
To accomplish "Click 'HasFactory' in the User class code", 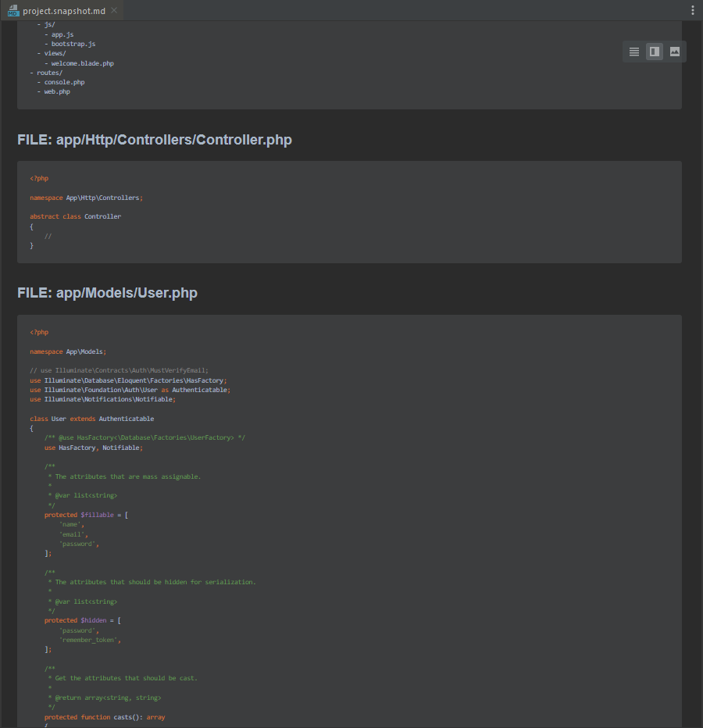I will pos(75,447).
